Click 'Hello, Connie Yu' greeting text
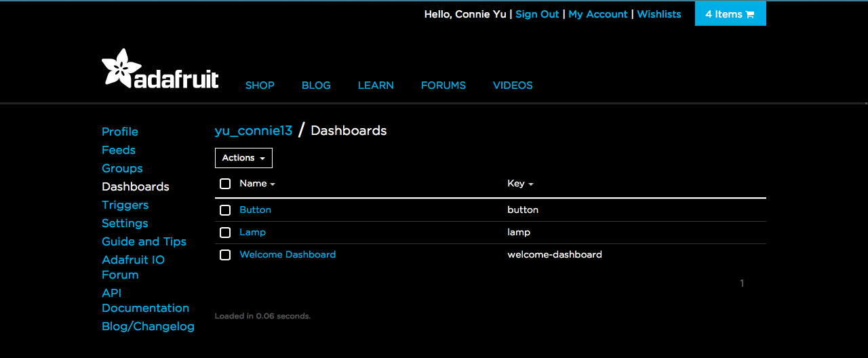This screenshot has height=358, width=868. (x=465, y=14)
